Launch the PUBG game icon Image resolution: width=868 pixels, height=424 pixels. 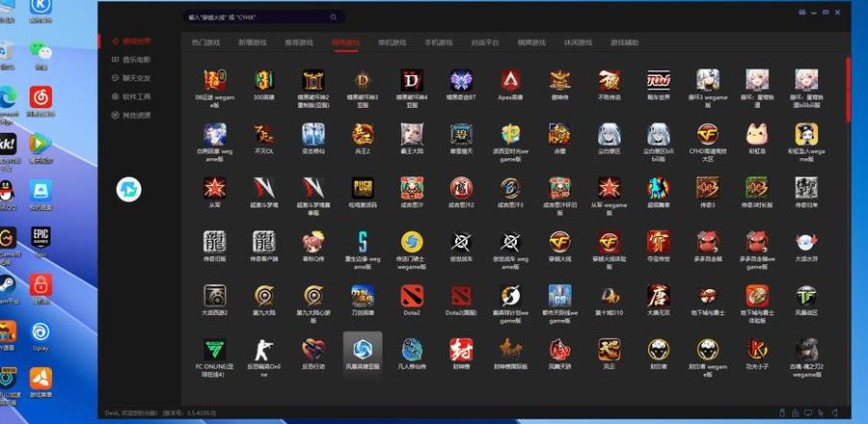pyautogui.click(x=363, y=188)
